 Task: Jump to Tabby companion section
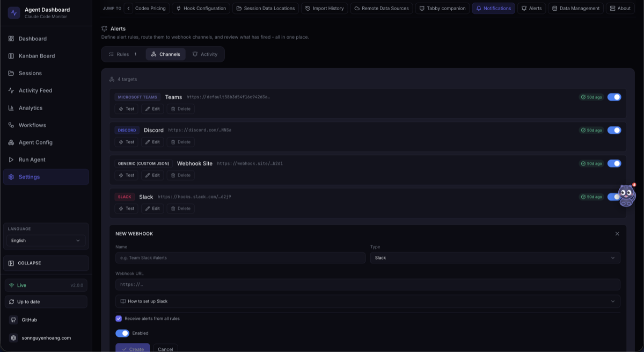442,8
